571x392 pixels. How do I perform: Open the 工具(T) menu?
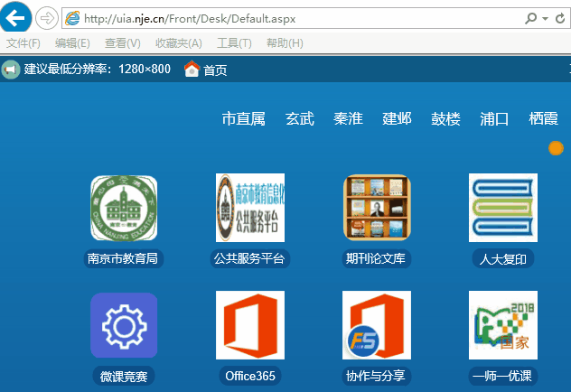coord(234,43)
